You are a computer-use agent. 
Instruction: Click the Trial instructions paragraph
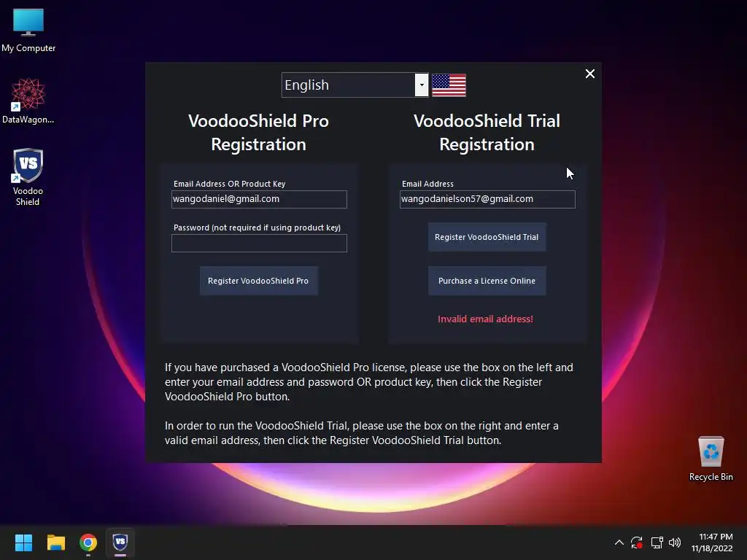pos(362,433)
